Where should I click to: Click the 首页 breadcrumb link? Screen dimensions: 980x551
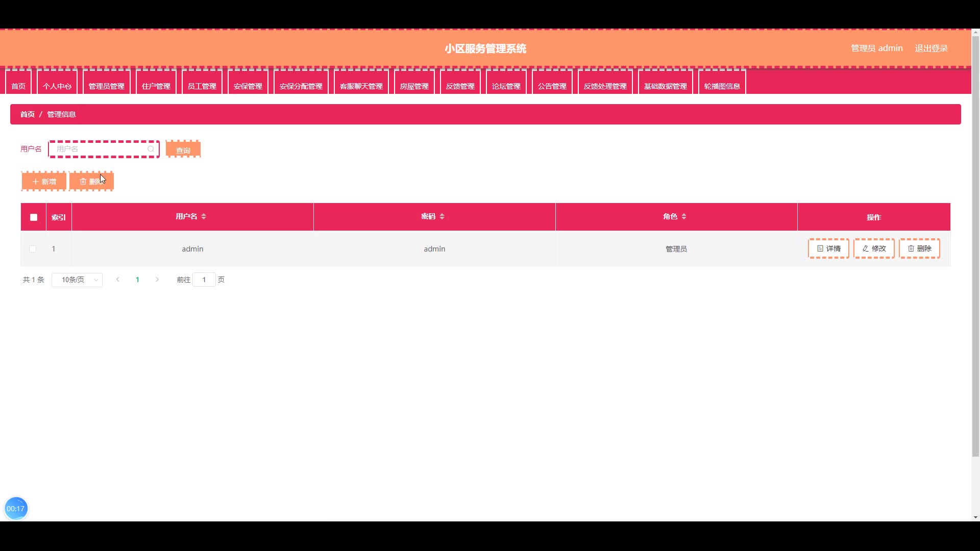click(x=28, y=114)
